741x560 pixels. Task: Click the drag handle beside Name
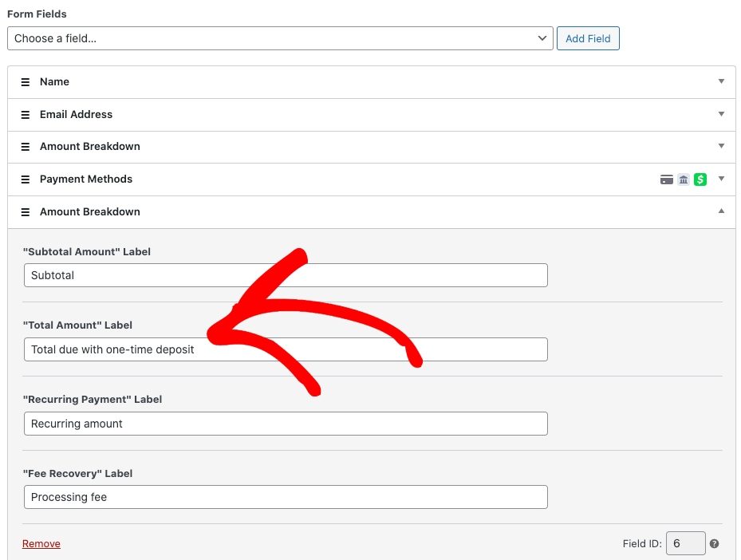(25, 82)
